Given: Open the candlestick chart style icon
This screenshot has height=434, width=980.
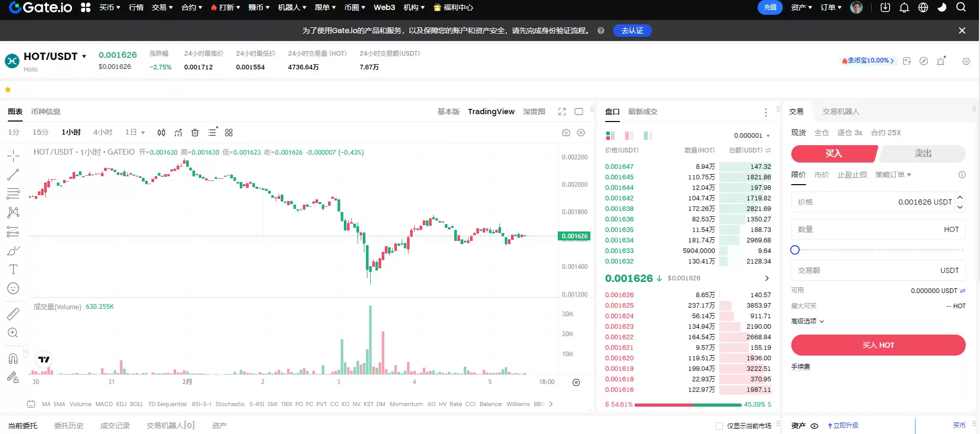Looking at the screenshot, I should pos(161,133).
